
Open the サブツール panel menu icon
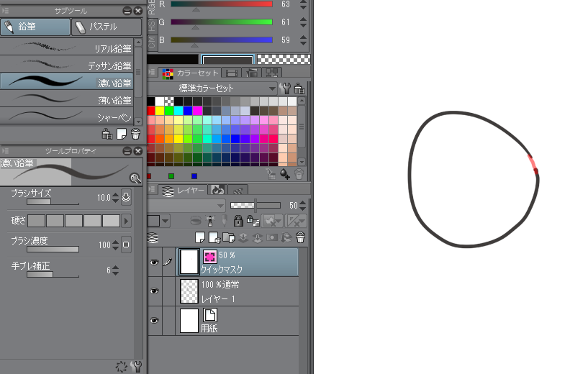pos(5,11)
